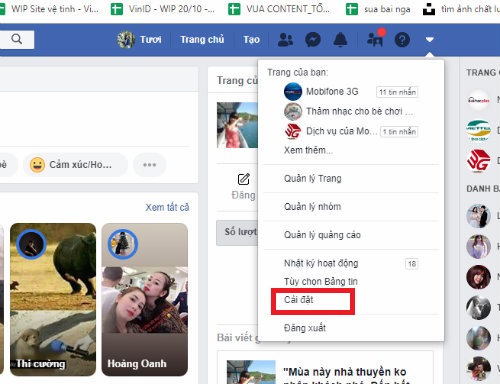Click the 11 tin nhắn badge
This screenshot has width=500, height=384.
(397, 92)
